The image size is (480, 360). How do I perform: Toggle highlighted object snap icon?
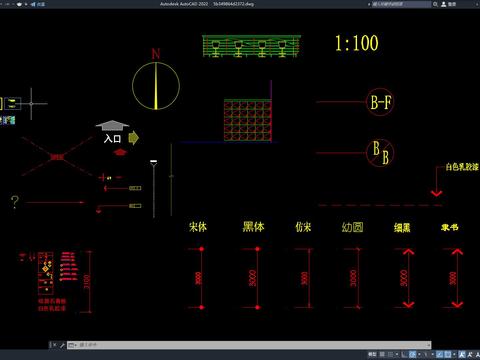point(448,354)
